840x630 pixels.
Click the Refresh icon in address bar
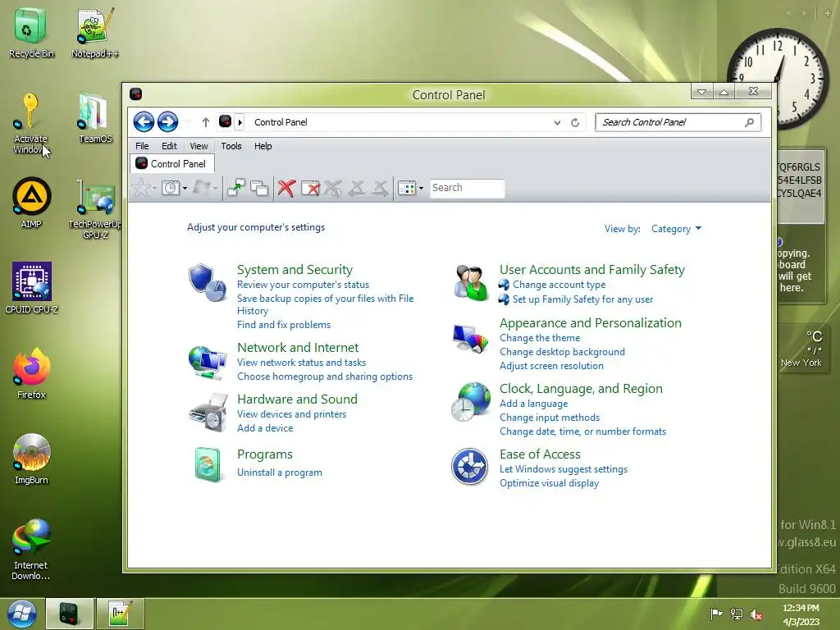[x=575, y=123]
